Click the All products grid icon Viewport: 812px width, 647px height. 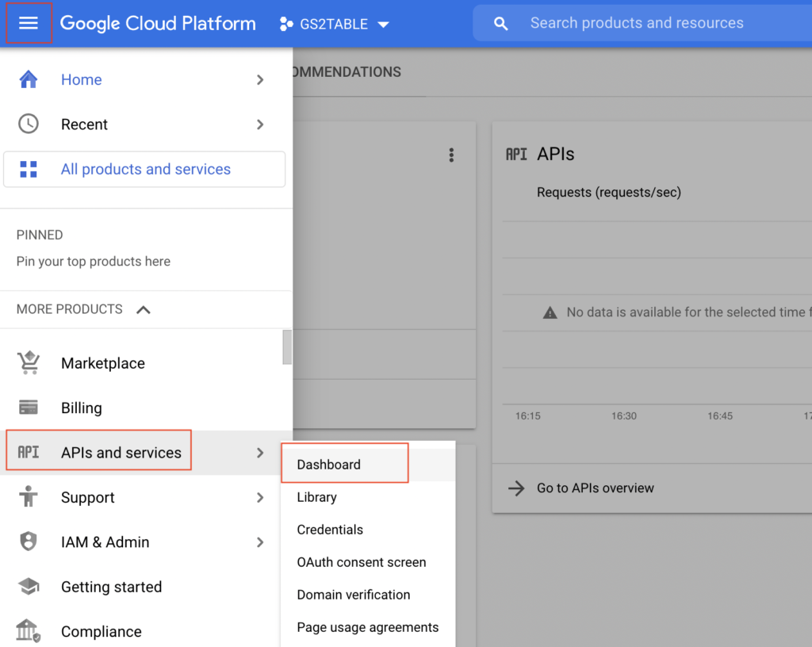click(29, 169)
